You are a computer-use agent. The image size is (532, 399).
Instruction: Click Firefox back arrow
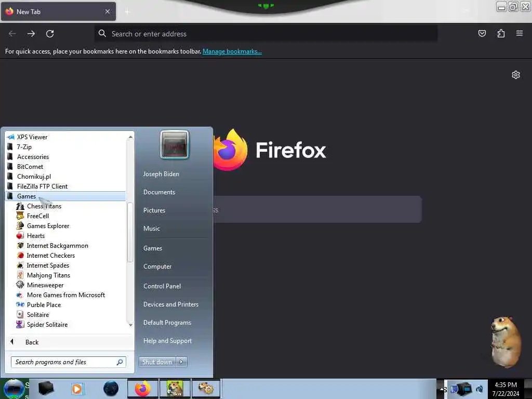tap(12, 34)
